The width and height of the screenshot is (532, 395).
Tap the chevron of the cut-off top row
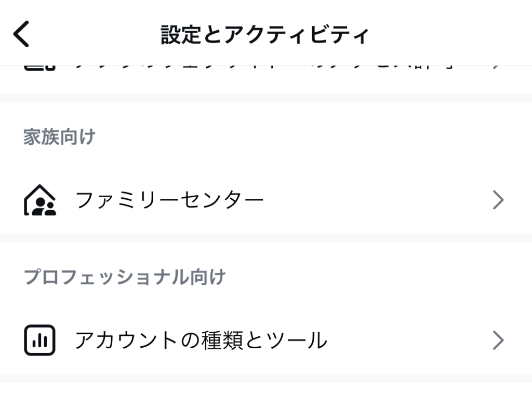click(x=497, y=67)
